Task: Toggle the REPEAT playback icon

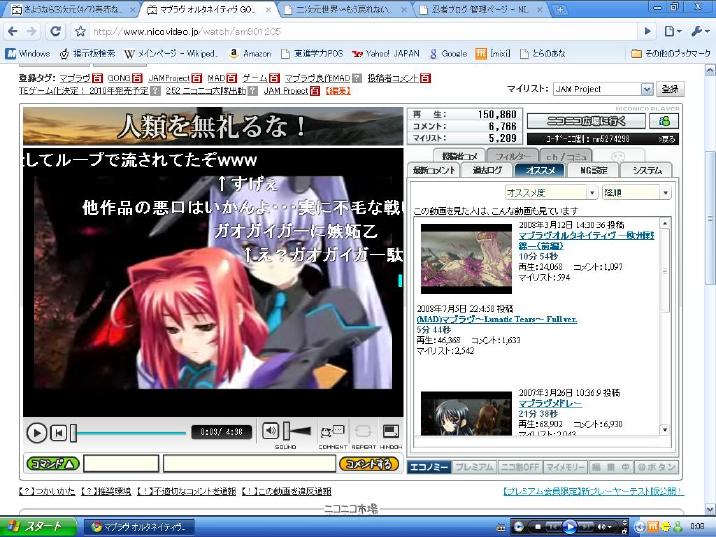Action: click(363, 431)
